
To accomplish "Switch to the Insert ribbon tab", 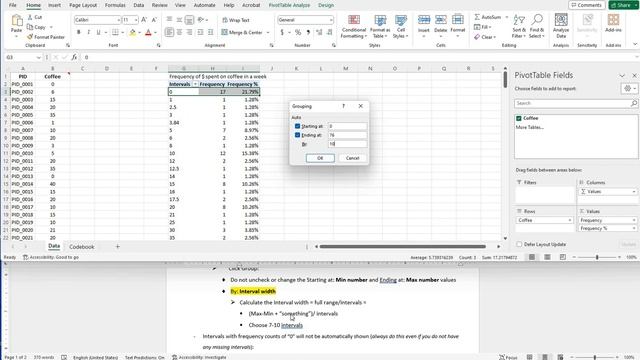I will click(x=54, y=5).
